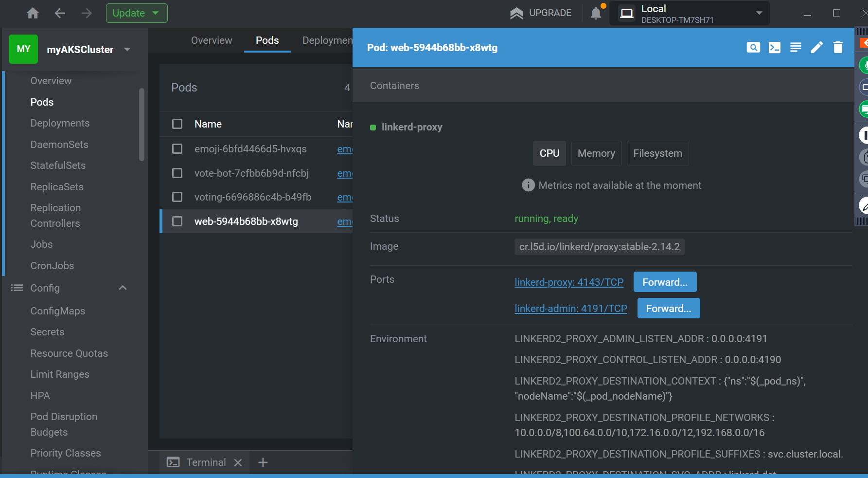Toggle the select-all pods checkbox

click(x=177, y=124)
